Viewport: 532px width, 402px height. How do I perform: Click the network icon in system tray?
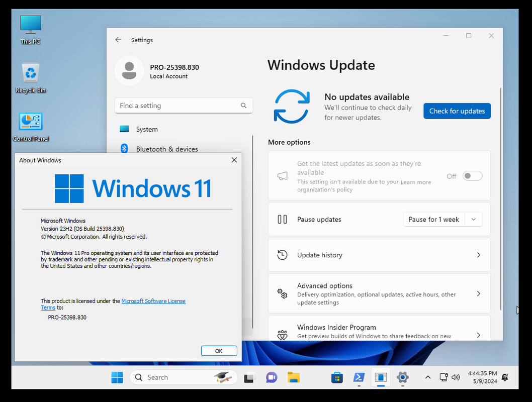pyautogui.click(x=444, y=377)
